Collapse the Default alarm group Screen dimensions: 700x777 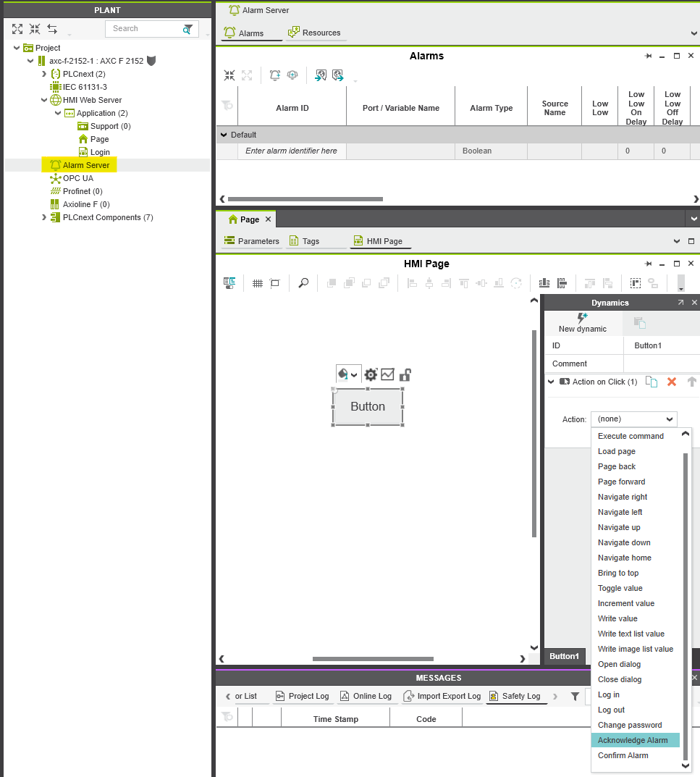click(223, 135)
